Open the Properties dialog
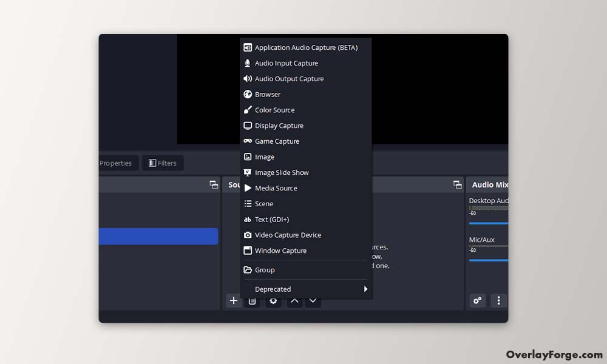Image resolution: width=607 pixels, height=364 pixels. pyautogui.click(x=115, y=163)
